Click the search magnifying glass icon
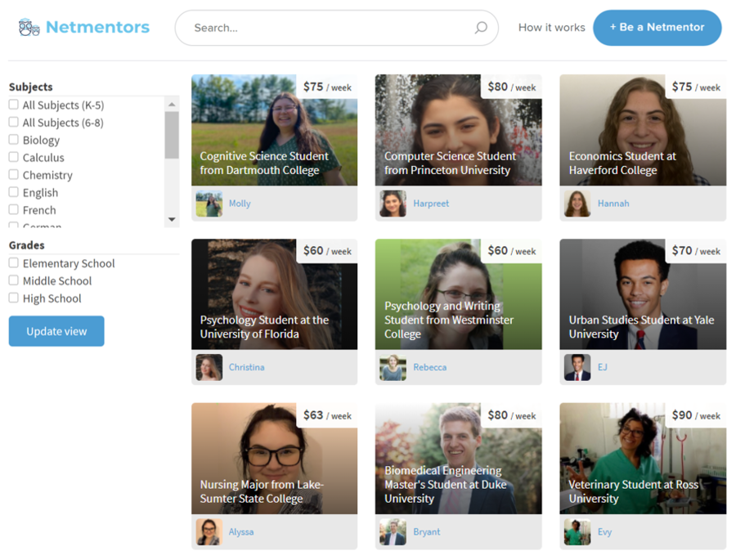Viewport: 736px width, 560px height. [x=481, y=28]
